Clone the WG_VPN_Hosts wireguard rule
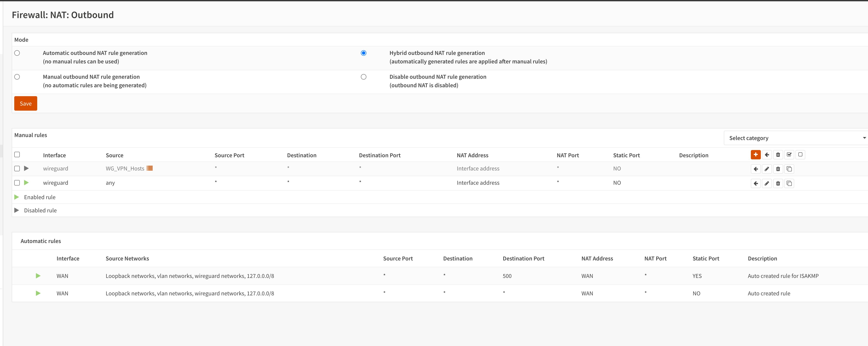This screenshot has width=868, height=346. [789, 169]
